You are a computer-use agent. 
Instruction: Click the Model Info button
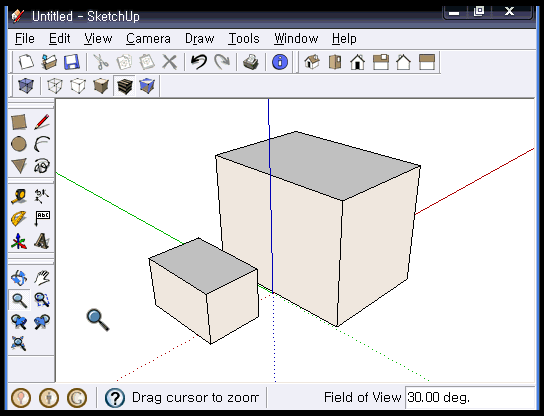click(x=280, y=62)
